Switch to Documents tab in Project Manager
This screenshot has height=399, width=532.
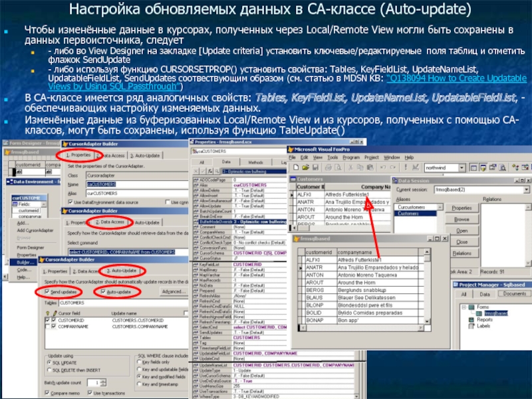pos(514,294)
